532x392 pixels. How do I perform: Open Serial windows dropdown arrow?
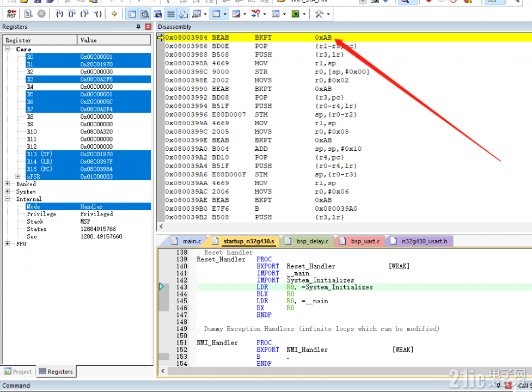click(x=244, y=14)
